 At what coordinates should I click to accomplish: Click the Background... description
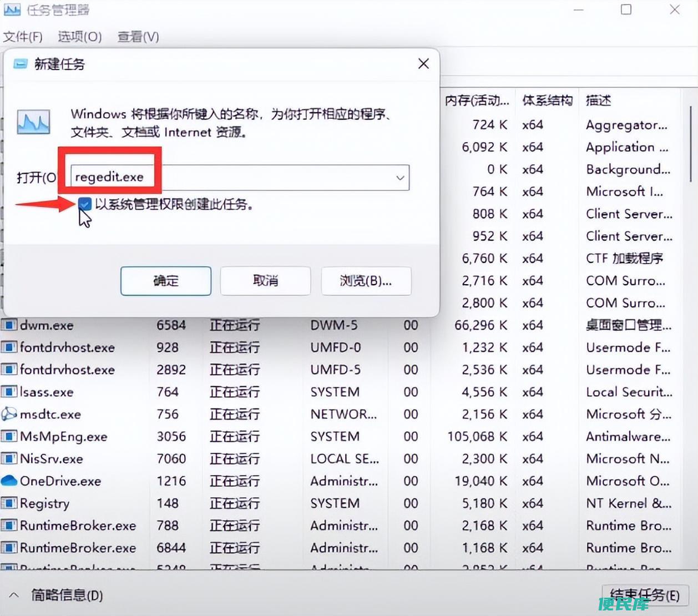(628, 169)
